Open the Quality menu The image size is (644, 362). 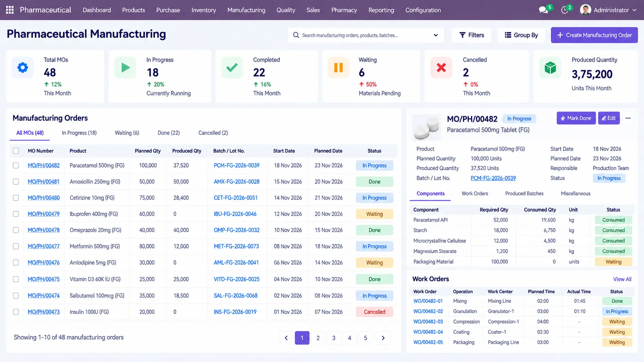point(286,10)
